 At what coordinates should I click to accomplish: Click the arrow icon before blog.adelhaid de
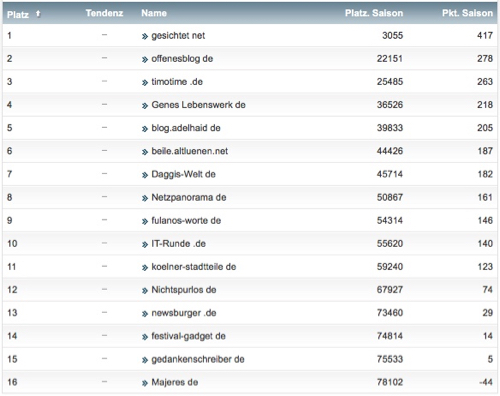click(145, 129)
